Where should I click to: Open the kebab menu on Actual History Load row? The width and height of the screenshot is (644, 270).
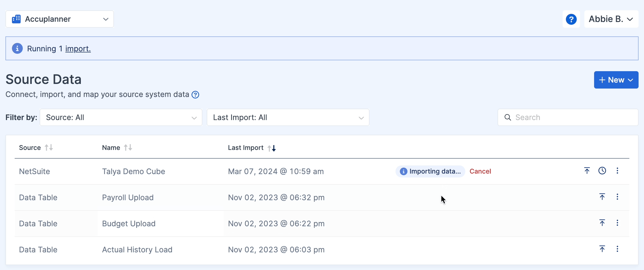click(617, 249)
